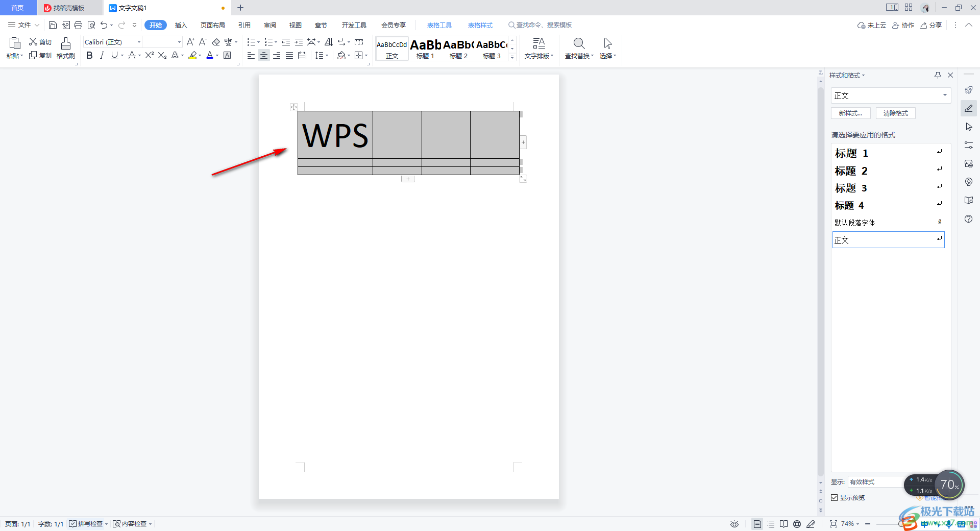Click the Undo arrow icon
Image resolution: width=980 pixels, height=531 pixels.
104,25
